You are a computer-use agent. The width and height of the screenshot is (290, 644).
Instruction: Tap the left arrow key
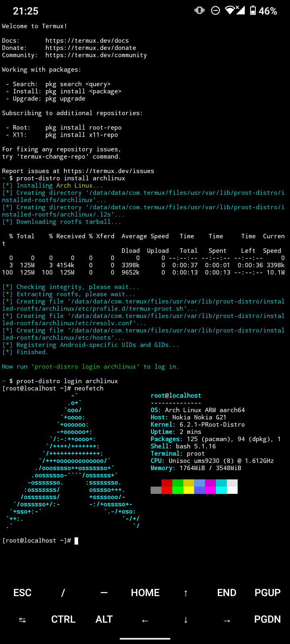click(145, 621)
